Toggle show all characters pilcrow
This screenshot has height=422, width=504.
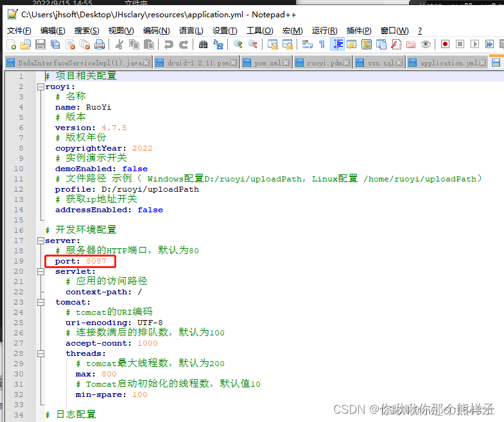[322, 44]
